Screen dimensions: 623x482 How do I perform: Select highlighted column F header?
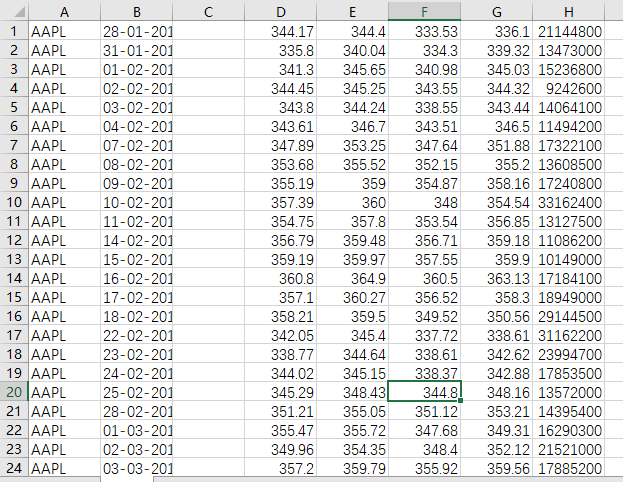point(424,12)
